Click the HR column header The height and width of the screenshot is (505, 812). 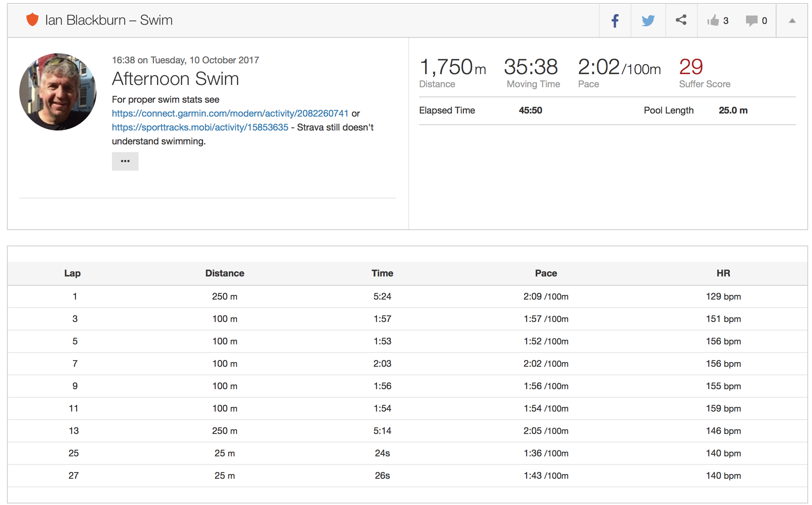[723, 273]
